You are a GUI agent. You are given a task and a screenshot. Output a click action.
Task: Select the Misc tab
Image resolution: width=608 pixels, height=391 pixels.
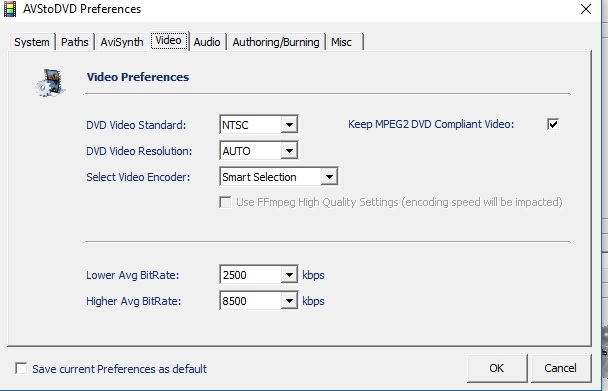342,42
